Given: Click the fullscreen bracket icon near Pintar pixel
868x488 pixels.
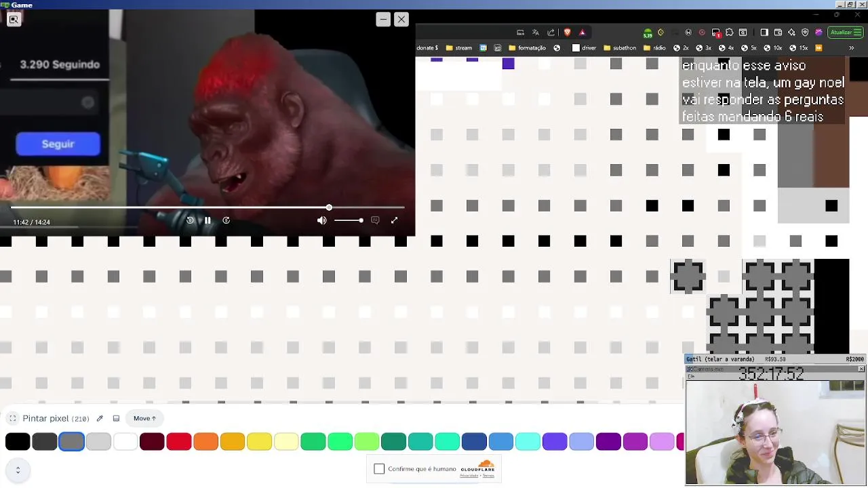Looking at the screenshot, I should tap(12, 418).
